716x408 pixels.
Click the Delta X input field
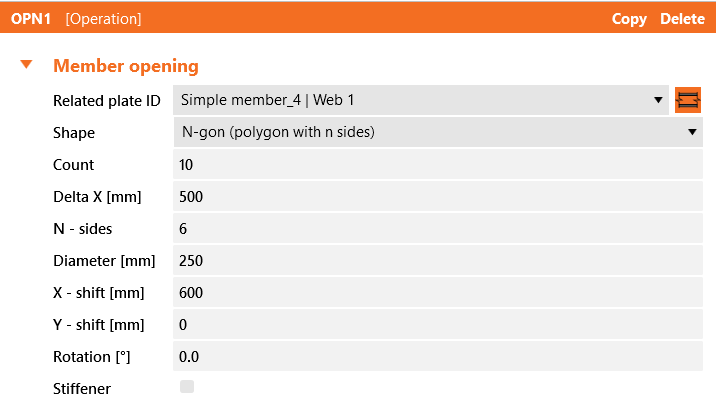[438, 196]
